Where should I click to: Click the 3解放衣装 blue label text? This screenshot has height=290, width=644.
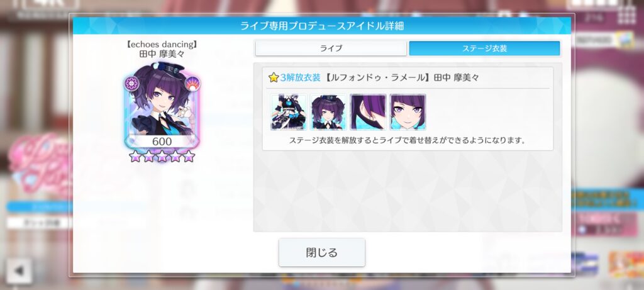point(300,77)
